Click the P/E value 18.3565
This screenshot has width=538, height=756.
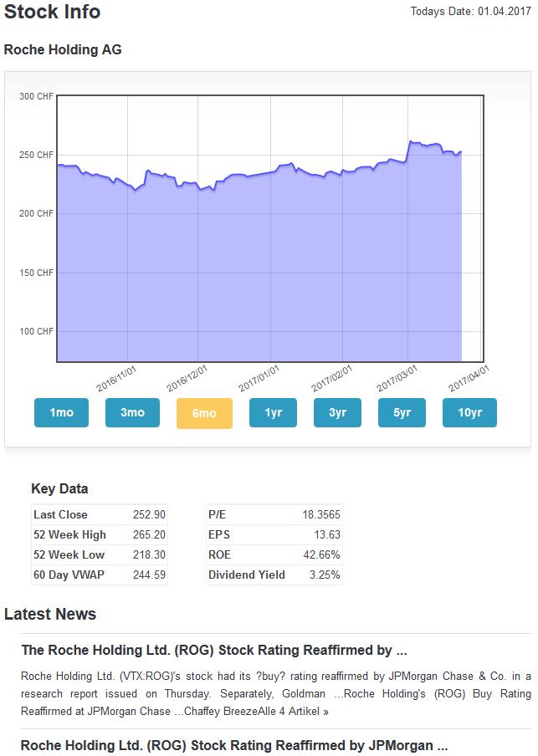pyautogui.click(x=321, y=514)
